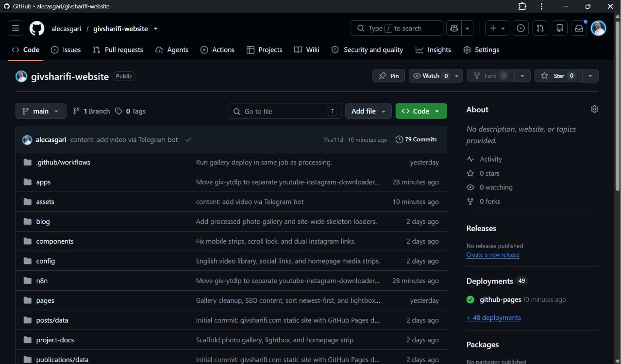This screenshot has height=364, width=621.
Task: Open pull requests icon in top header
Action: pos(540,29)
